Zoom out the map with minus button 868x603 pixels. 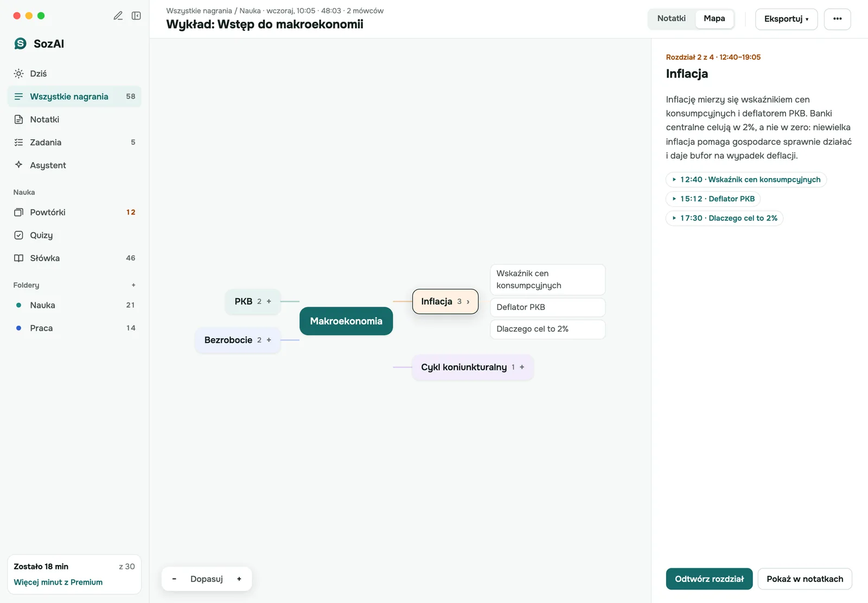[x=174, y=579]
